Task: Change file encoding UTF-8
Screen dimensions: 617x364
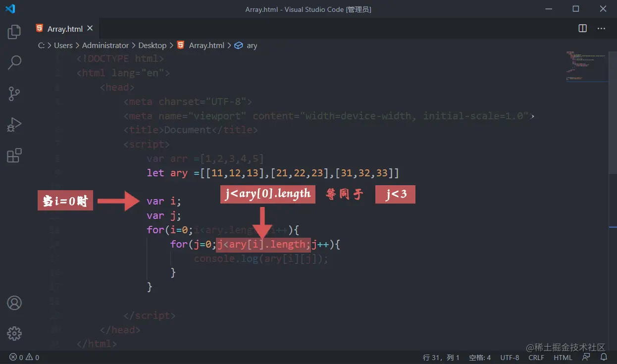Action: [510, 357]
